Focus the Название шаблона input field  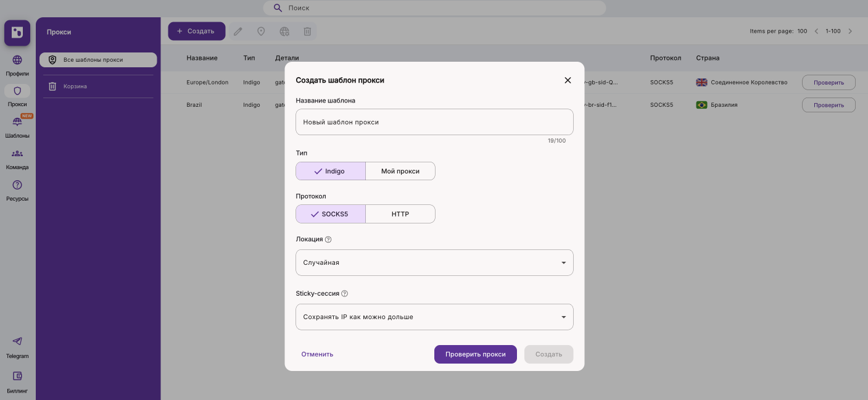click(434, 122)
